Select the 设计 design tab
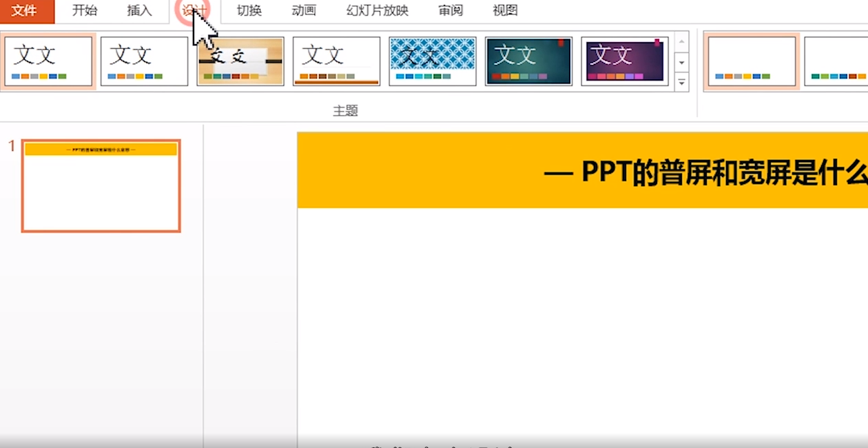The height and width of the screenshot is (448, 868). (x=194, y=11)
